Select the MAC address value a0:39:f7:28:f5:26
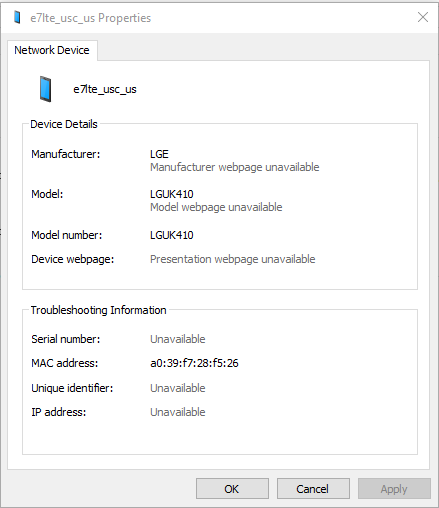 click(x=194, y=363)
